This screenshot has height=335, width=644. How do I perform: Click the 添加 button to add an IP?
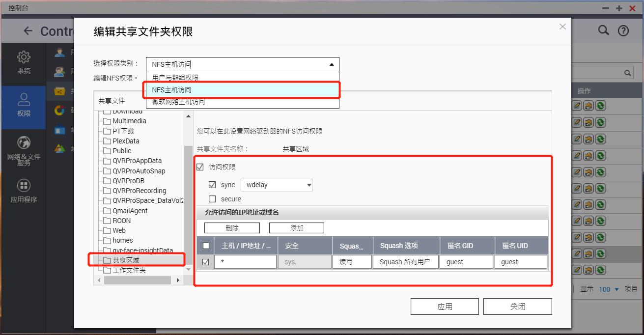click(296, 227)
